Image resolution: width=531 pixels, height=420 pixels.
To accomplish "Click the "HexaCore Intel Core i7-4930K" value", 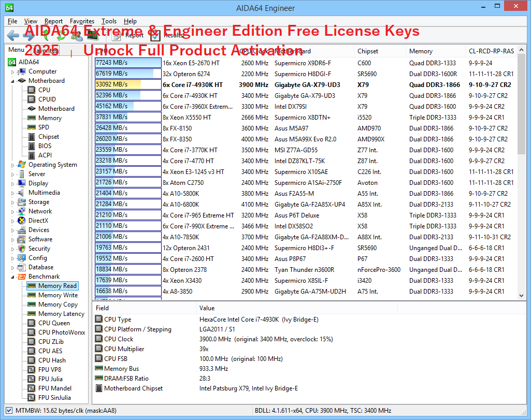I will pyautogui.click(x=259, y=320).
